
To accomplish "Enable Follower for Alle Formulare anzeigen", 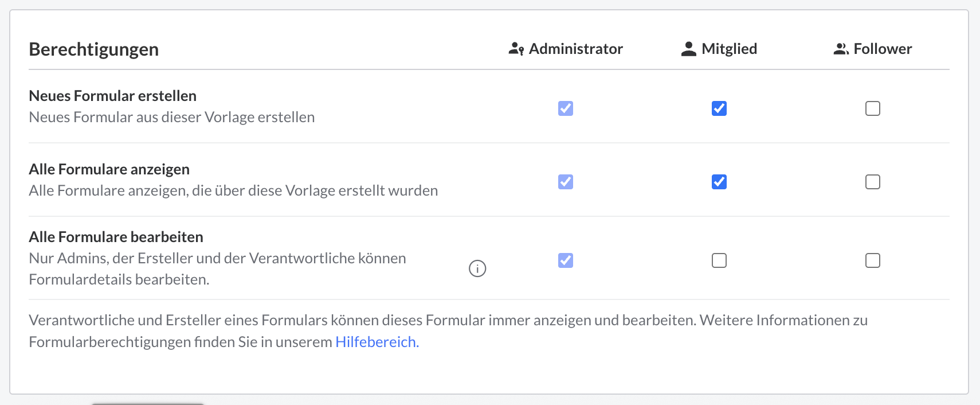I will pyautogui.click(x=873, y=182).
